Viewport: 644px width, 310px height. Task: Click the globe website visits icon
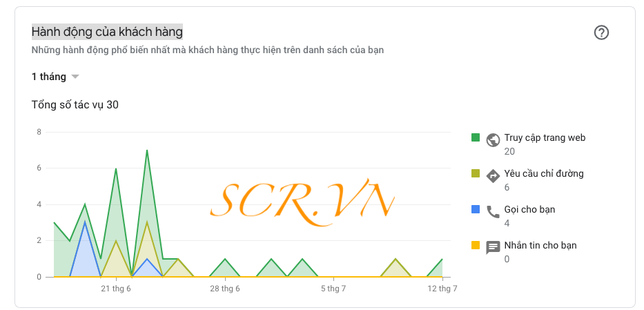tap(493, 139)
